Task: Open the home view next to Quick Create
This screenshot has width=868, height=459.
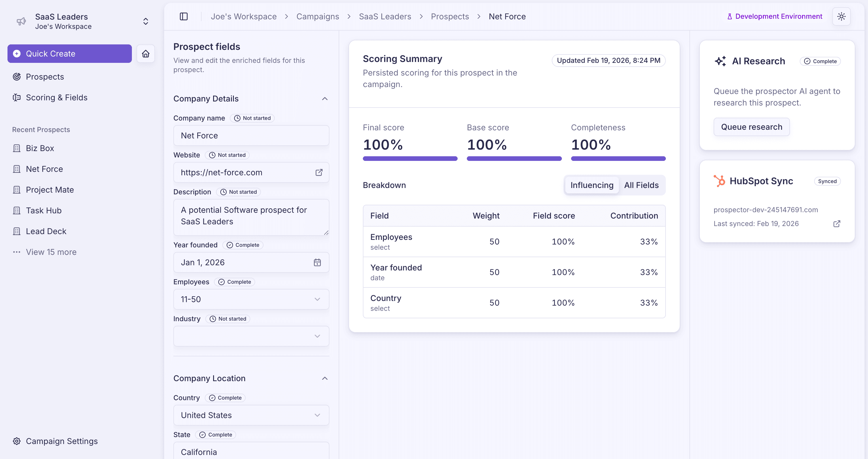Action: coord(145,53)
